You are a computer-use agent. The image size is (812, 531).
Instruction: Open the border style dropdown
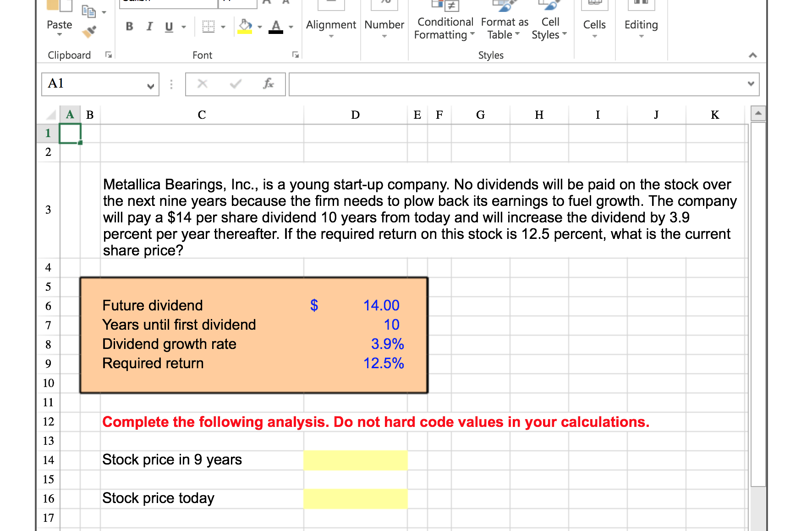223,27
